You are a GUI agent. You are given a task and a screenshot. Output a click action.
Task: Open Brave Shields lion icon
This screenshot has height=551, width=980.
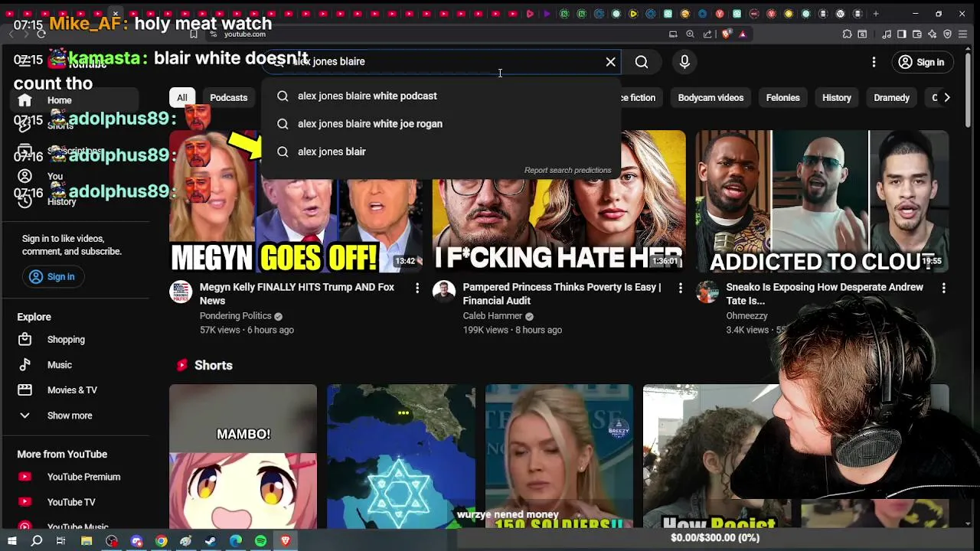(x=727, y=34)
